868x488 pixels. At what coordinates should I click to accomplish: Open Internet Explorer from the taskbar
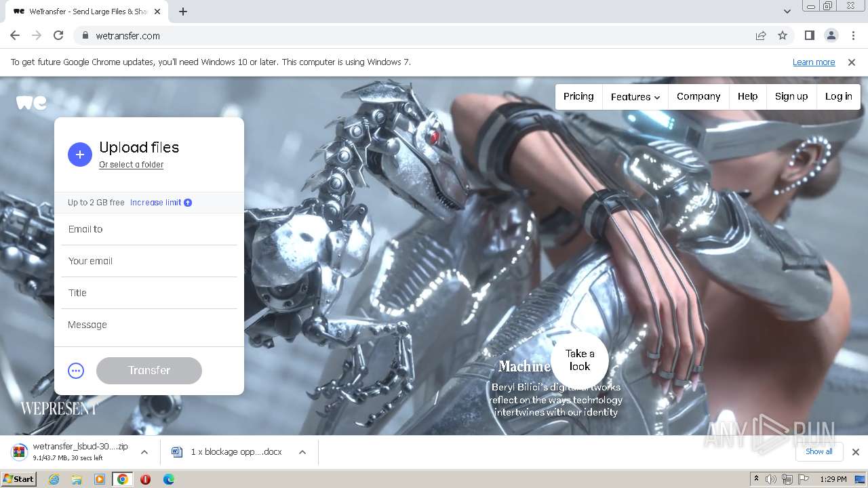[x=54, y=479]
